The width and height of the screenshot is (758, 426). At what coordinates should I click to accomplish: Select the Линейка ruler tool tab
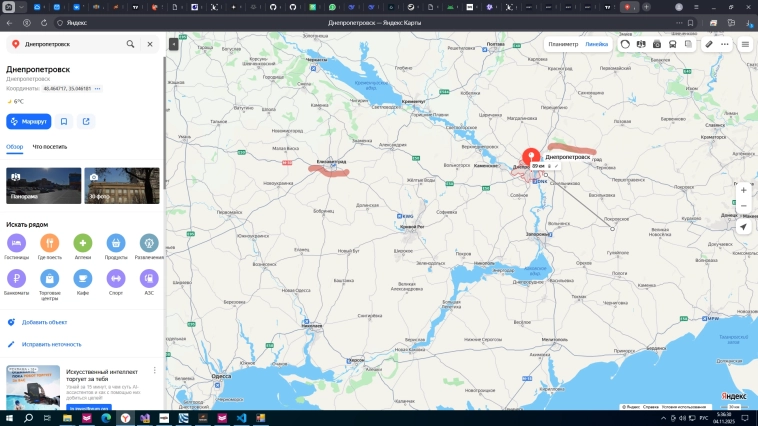[597, 44]
